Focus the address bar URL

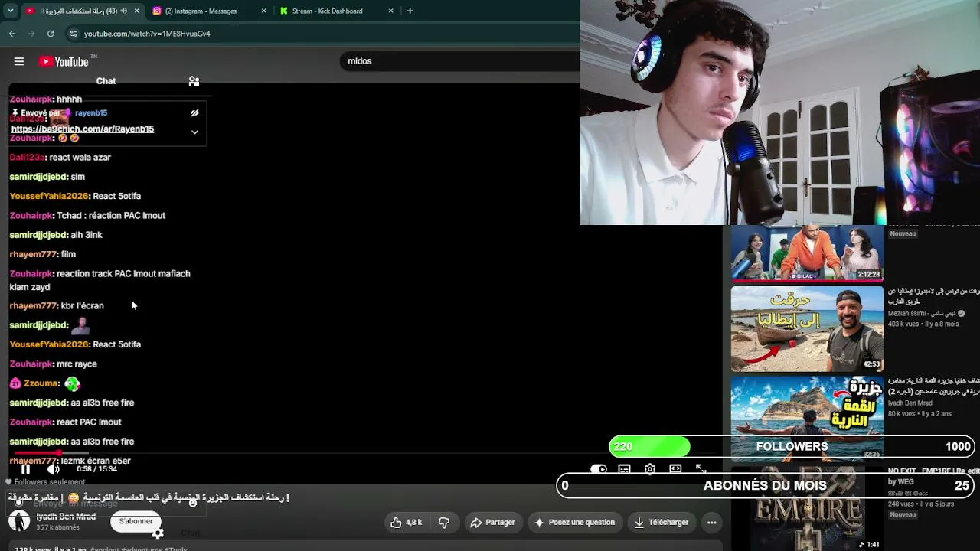[x=147, y=34]
